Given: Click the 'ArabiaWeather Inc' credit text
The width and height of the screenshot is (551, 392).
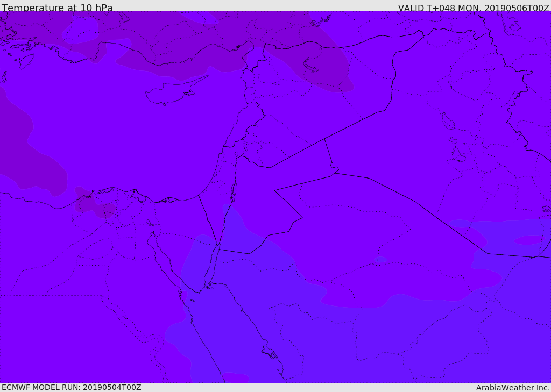Looking at the screenshot, I should [x=513, y=388].
